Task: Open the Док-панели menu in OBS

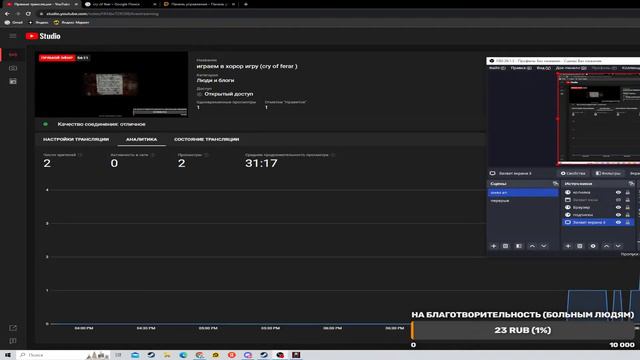Action: pos(571,68)
